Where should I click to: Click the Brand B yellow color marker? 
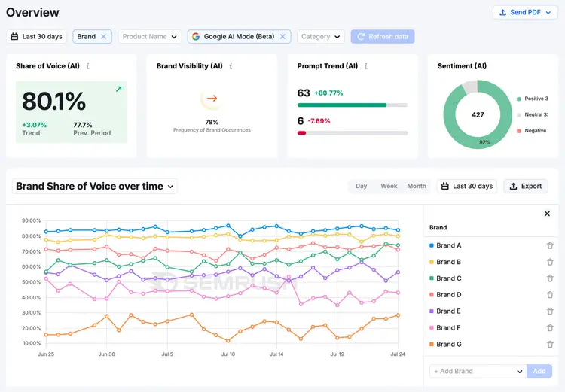click(432, 262)
